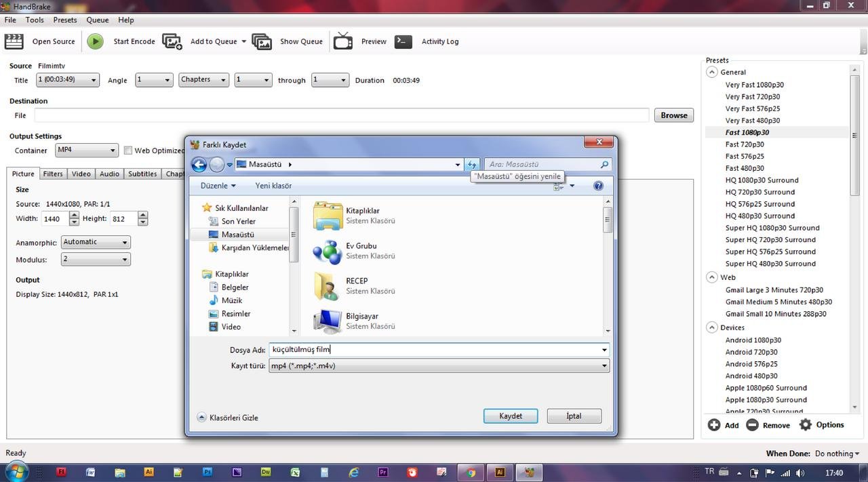Open the Container MP4 dropdown

coord(87,150)
